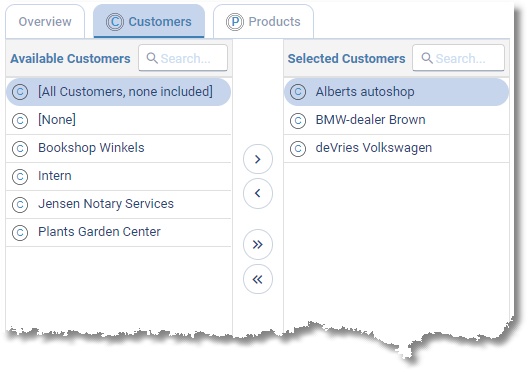
Task: Click the customer icon beside Jensen Notary Services
Action: [20, 204]
